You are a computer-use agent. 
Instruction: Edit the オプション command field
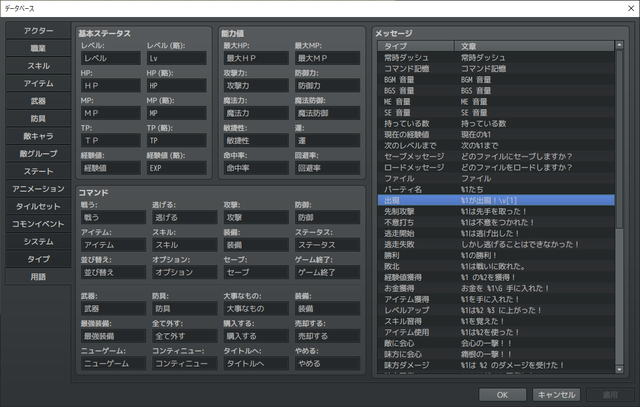tap(184, 272)
